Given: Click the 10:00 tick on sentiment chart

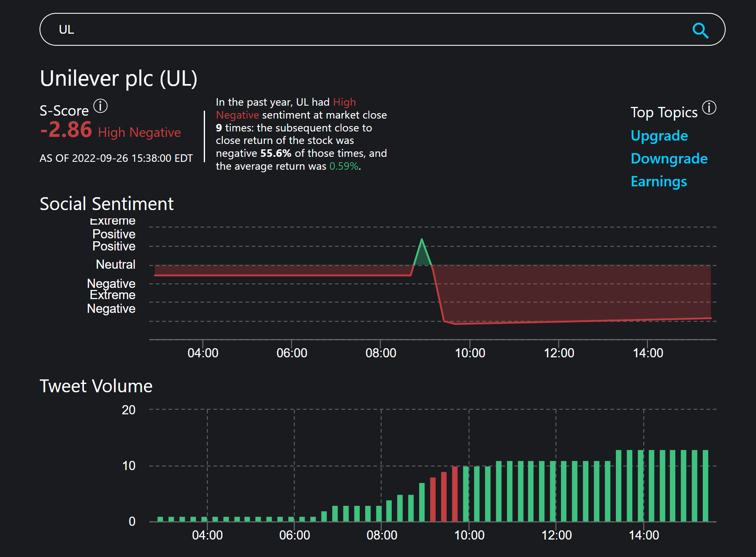Looking at the screenshot, I should (470, 353).
